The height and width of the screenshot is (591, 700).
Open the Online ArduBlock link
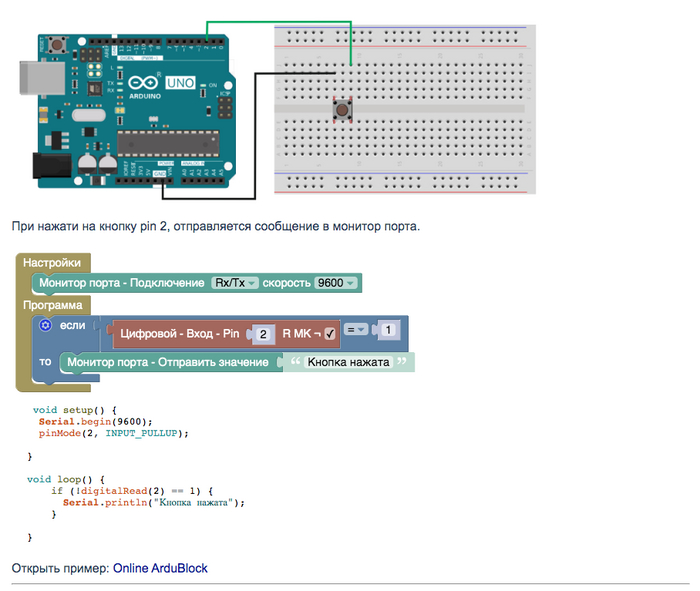[x=160, y=568]
